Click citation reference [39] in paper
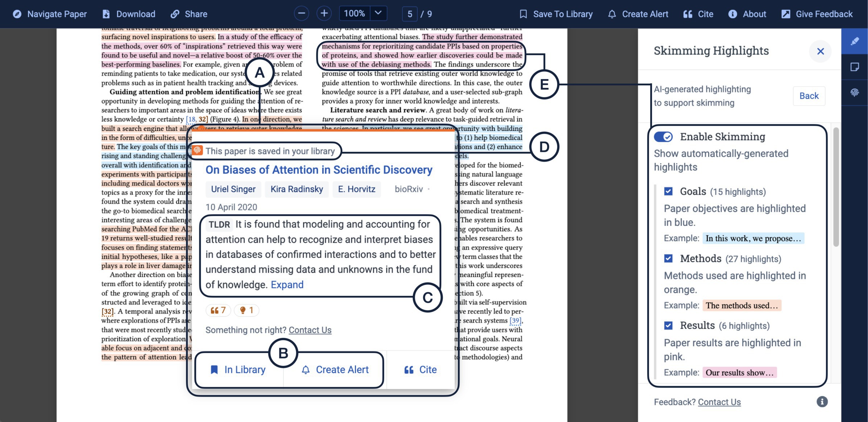868x422 pixels. coord(515,320)
